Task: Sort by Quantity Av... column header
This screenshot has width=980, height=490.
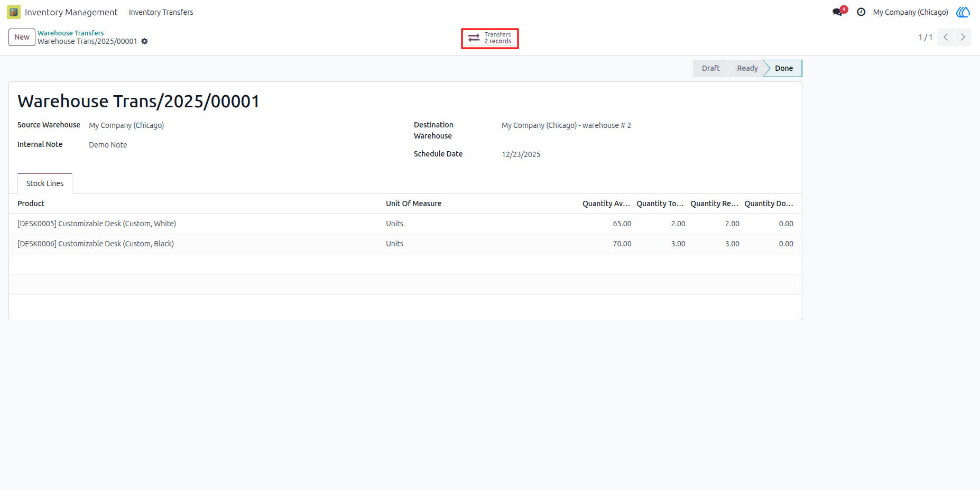Action: point(606,204)
